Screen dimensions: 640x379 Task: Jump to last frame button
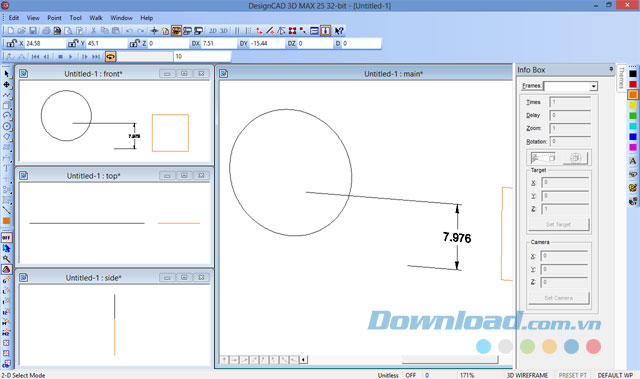(96, 56)
